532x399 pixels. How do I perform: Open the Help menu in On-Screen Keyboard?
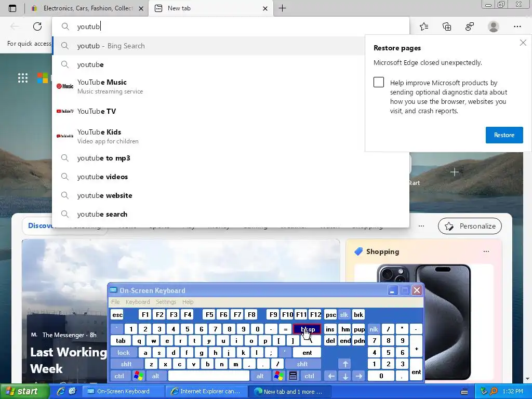[x=188, y=302]
